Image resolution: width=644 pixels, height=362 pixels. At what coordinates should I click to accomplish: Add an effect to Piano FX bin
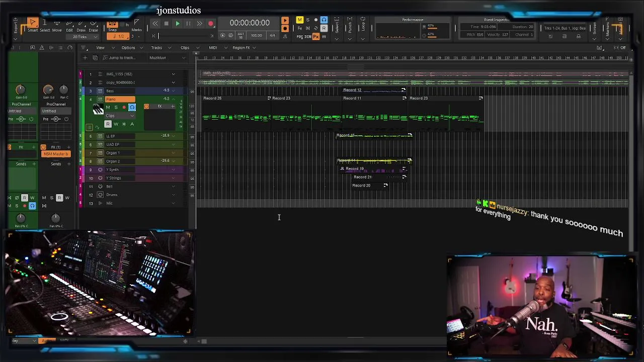(173, 107)
